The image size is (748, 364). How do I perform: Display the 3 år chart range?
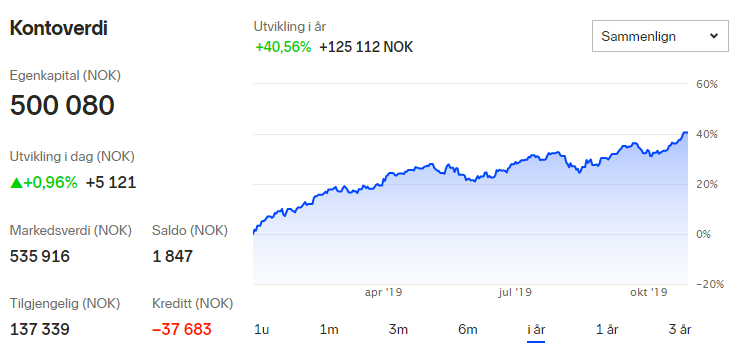[x=679, y=329]
